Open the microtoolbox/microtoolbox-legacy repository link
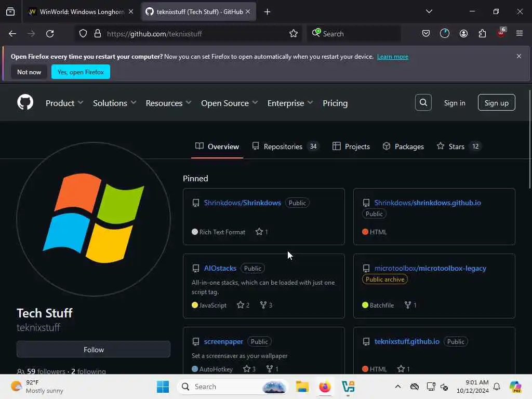Image resolution: width=532 pixels, height=399 pixels. point(430,268)
